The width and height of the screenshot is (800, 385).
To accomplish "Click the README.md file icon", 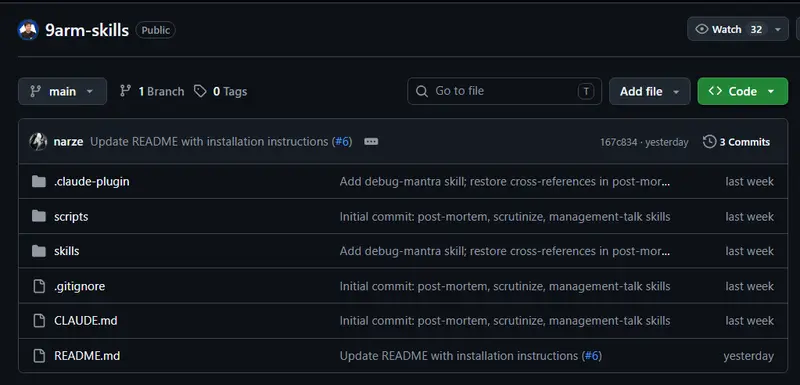I will [x=39, y=355].
